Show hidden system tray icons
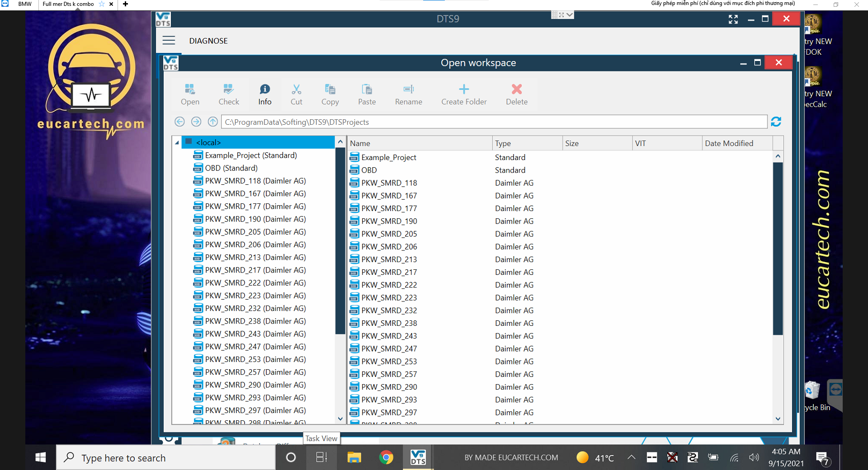The image size is (868, 470). tap(632, 457)
